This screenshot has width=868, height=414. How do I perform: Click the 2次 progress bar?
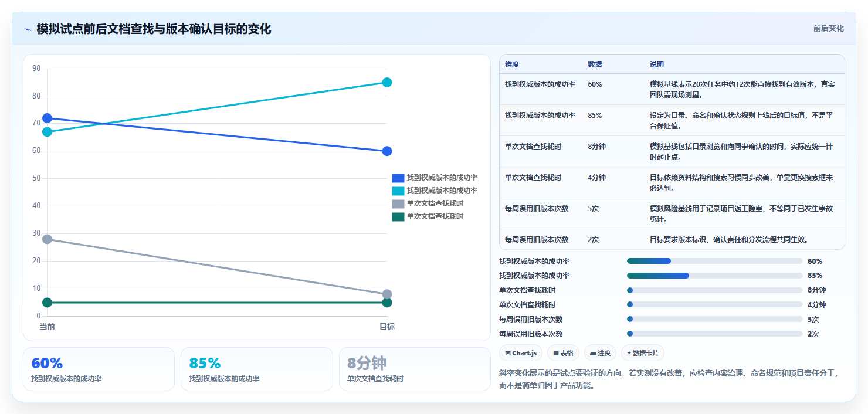click(715, 334)
